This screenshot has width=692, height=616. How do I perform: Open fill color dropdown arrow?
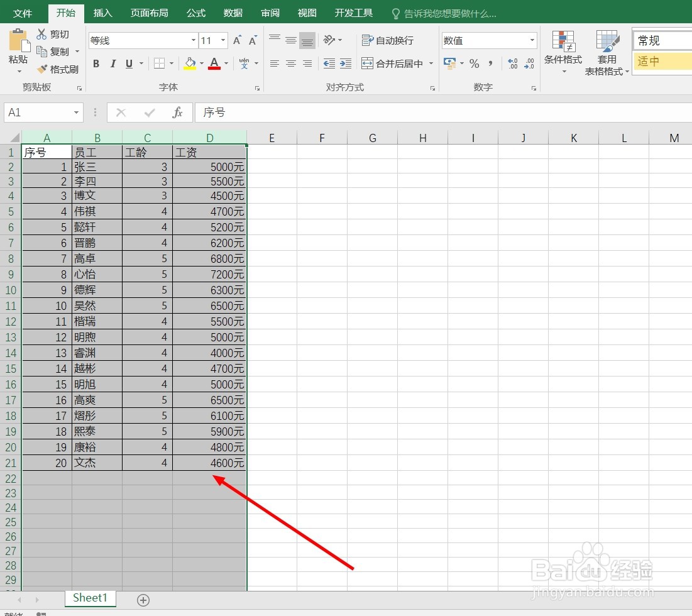pos(202,63)
